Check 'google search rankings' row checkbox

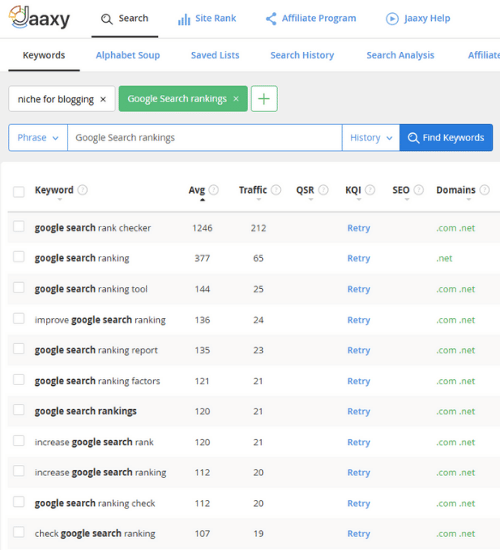(x=19, y=409)
